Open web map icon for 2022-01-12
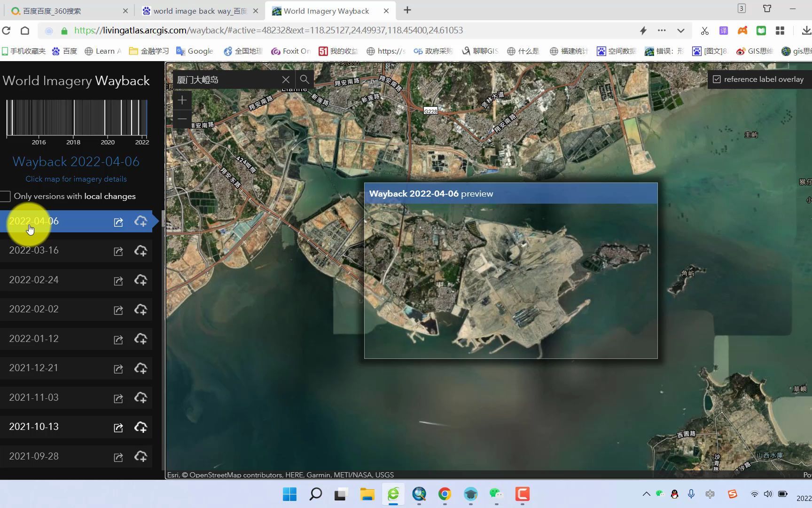Image resolution: width=812 pixels, height=508 pixels. pyautogui.click(x=118, y=340)
